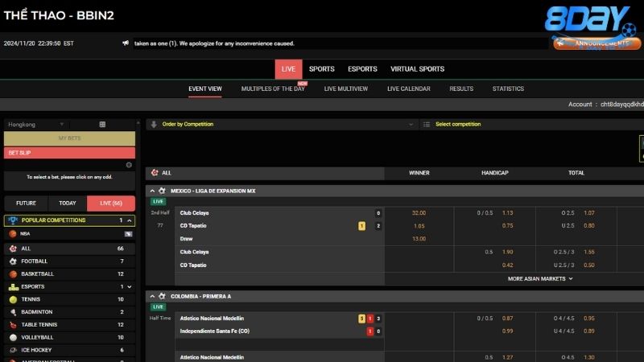
Task: Collapse the Mexico Liga de Expansion MX group
Action: click(152, 191)
